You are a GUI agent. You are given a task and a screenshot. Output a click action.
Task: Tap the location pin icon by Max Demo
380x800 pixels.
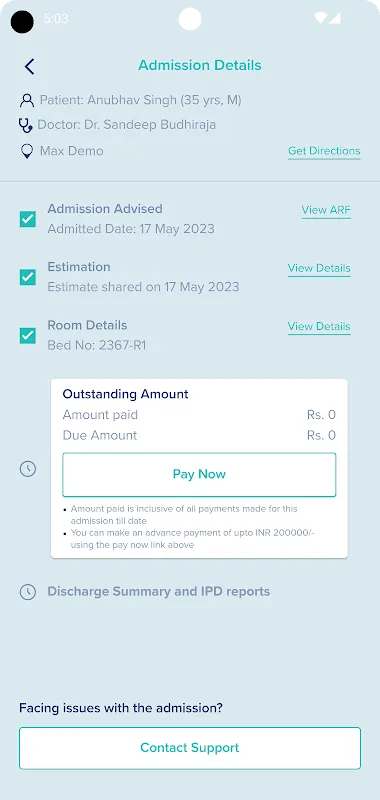click(27, 152)
